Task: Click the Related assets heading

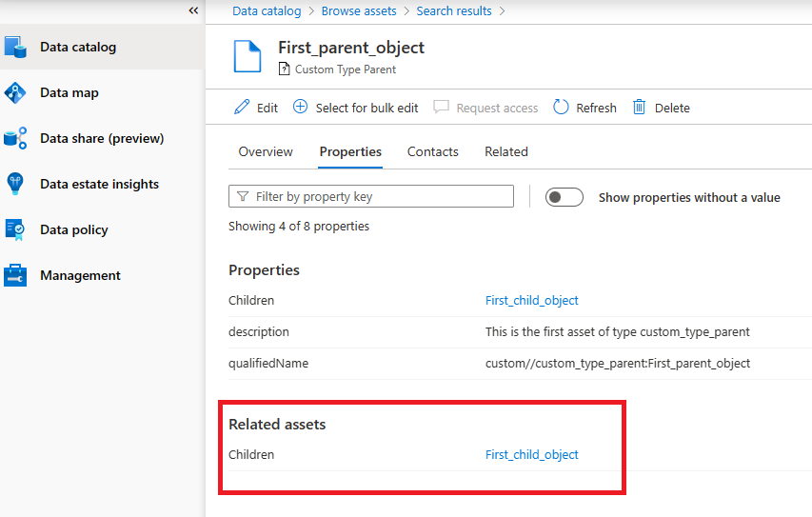Action: pos(277,425)
